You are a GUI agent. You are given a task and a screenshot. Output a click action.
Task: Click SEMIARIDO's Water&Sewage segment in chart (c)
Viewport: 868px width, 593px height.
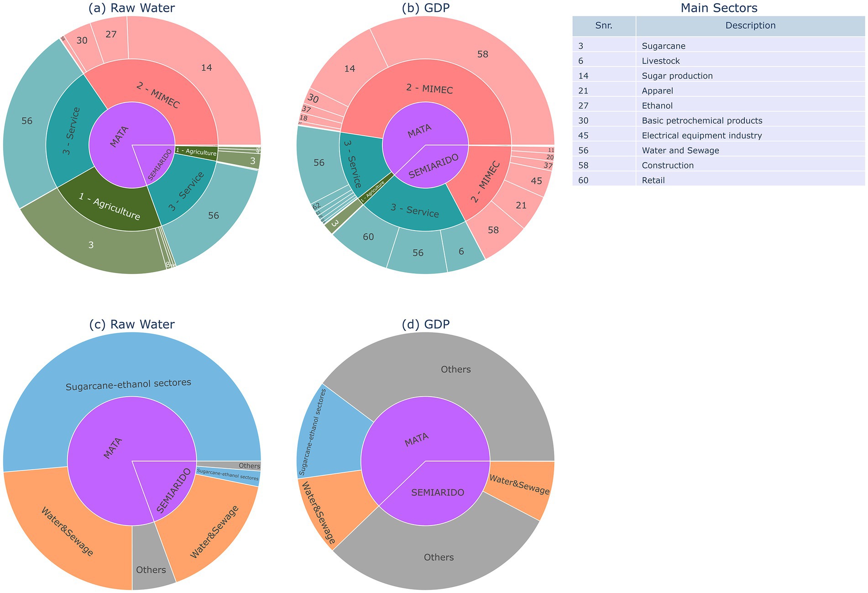click(x=214, y=532)
